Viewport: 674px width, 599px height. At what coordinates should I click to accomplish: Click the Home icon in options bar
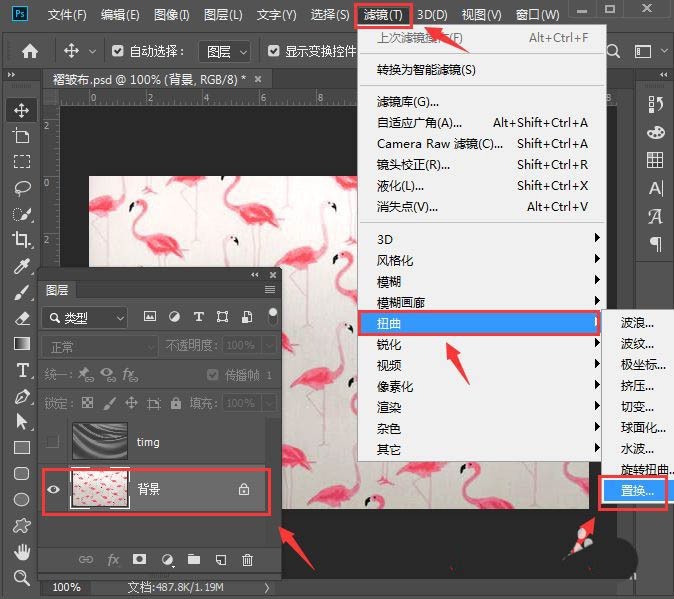click(30, 51)
